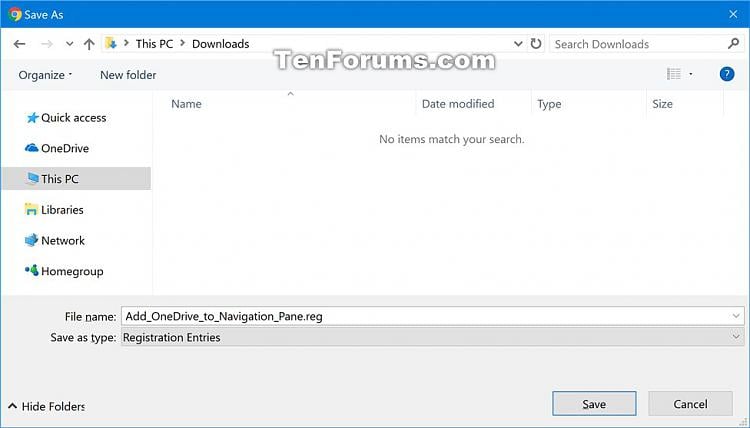Open the view options dropdown arrow

tap(691, 74)
